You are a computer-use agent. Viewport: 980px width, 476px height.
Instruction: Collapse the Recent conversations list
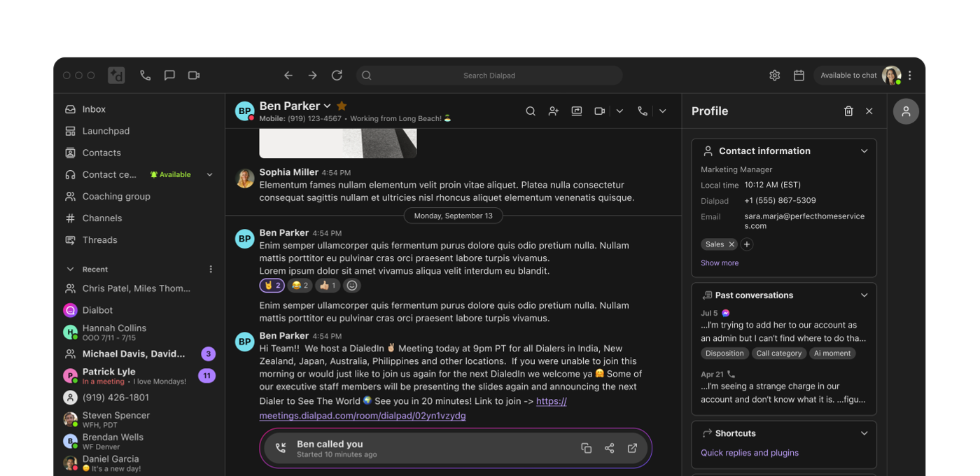tap(70, 269)
